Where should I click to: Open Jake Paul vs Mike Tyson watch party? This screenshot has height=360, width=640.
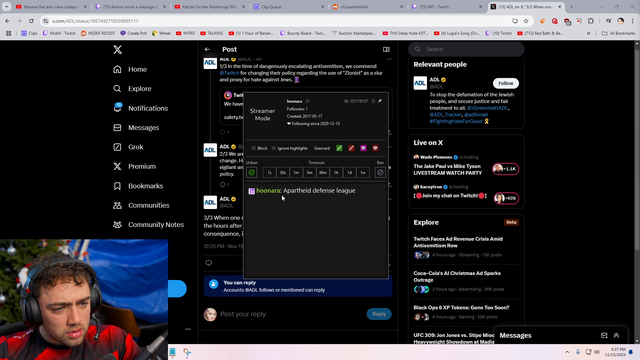(447, 169)
